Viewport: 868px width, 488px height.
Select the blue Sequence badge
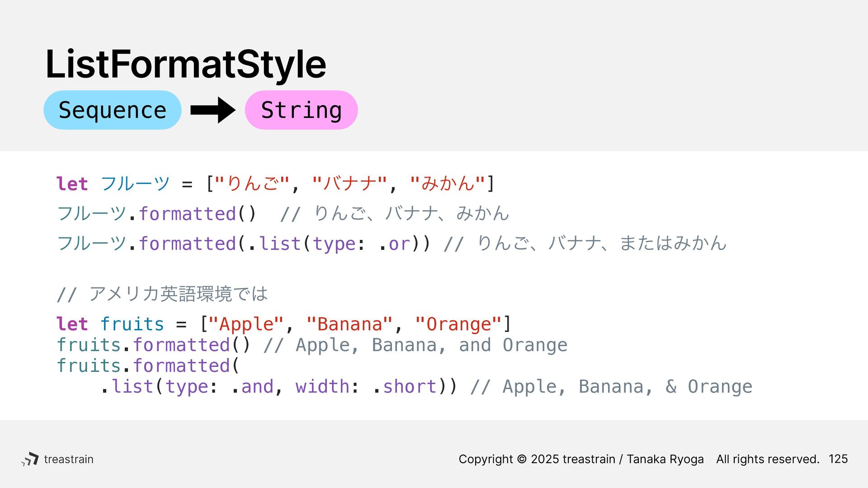[113, 110]
